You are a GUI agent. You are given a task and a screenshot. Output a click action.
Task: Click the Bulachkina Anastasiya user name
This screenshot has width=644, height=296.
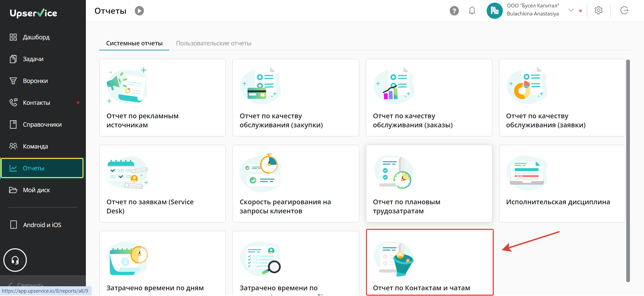533,14
